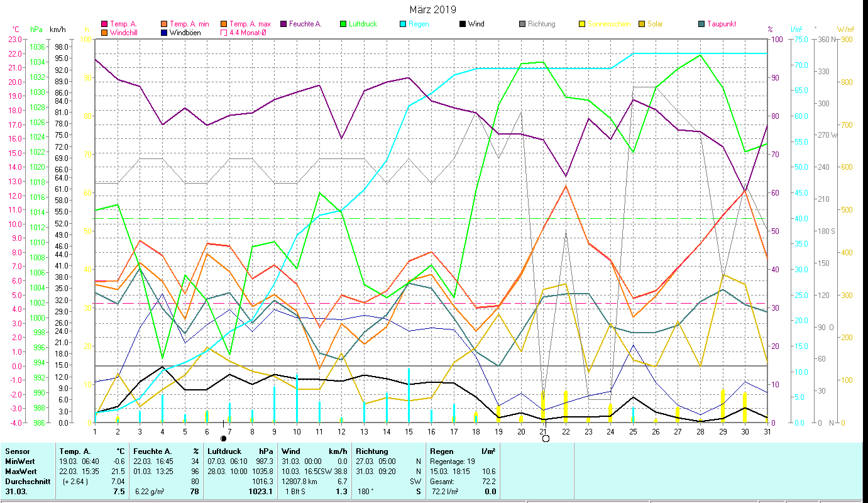Click the Sensor header in the summary table
This screenshot has width=868, height=503.
pos(16,451)
